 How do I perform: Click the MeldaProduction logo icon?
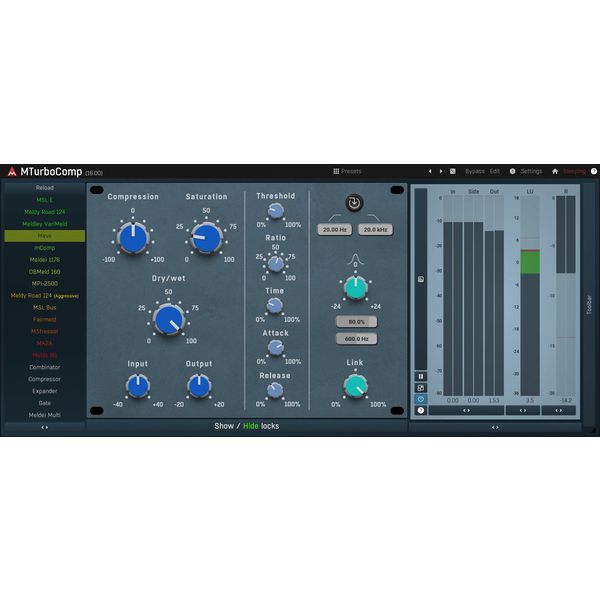[12, 172]
